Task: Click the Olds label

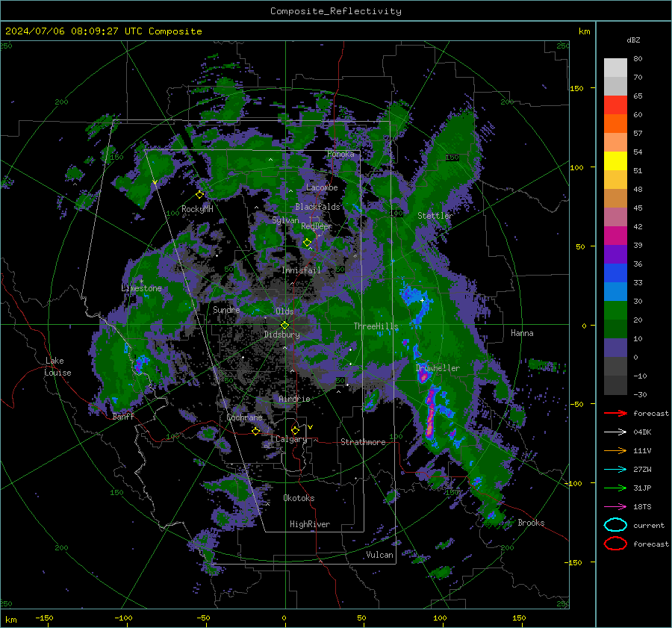Action: pos(284,311)
